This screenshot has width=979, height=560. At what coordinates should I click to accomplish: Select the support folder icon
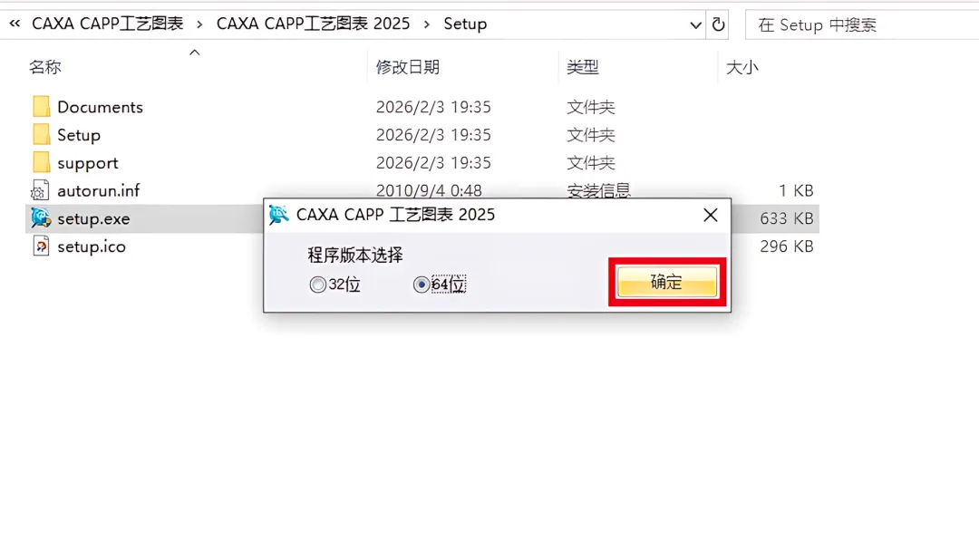click(41, 162)
